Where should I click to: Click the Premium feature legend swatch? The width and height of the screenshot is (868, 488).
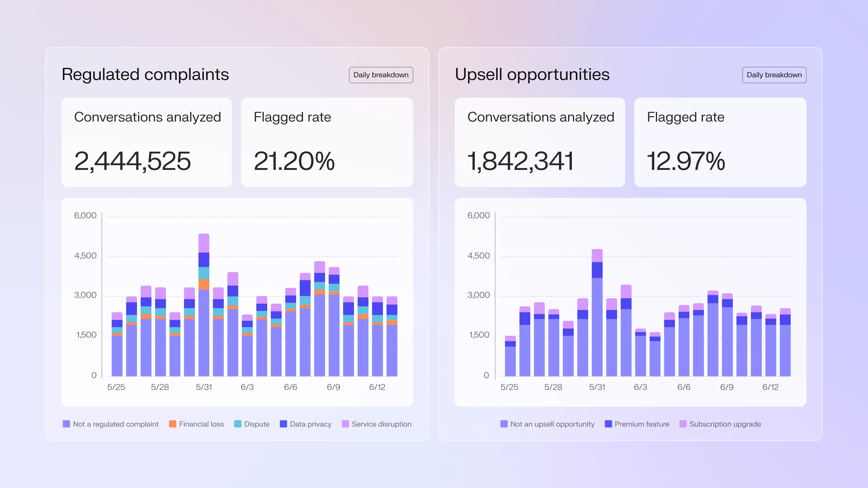point(608,424)
